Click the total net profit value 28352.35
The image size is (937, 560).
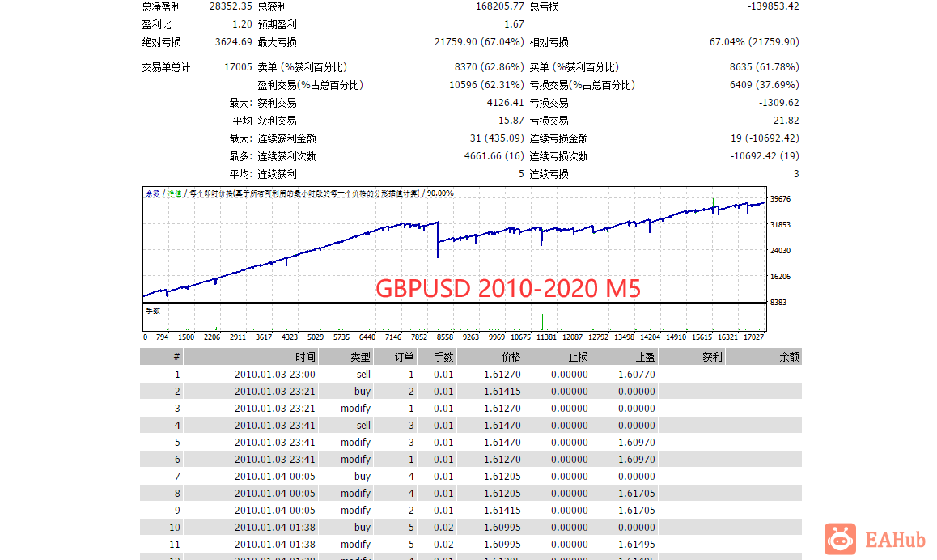pos(231,6)
